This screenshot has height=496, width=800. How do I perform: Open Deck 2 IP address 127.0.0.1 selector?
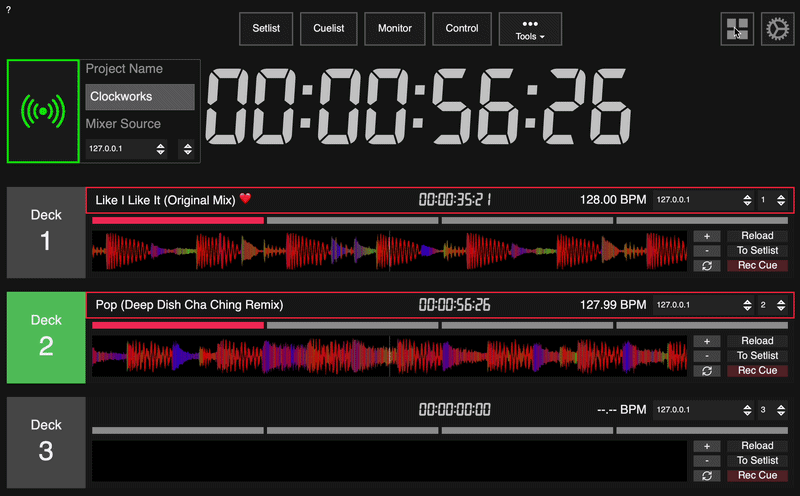tap(704, 305)
